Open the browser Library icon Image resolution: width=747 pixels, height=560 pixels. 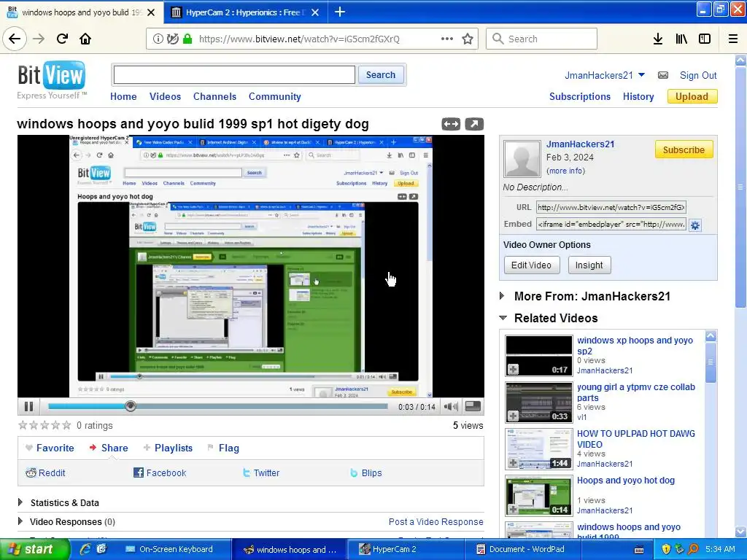pyautogui.click(x=681, y=39)
